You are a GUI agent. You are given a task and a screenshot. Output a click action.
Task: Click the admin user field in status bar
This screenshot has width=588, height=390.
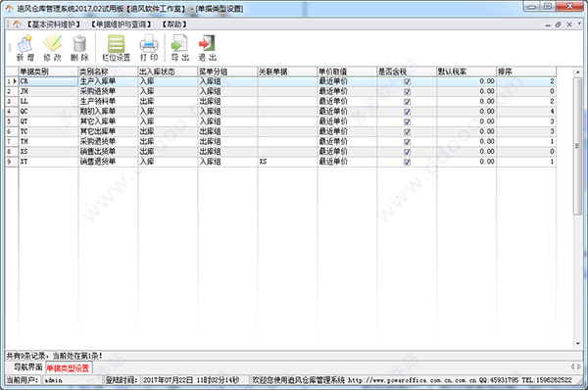coord(73,380)
